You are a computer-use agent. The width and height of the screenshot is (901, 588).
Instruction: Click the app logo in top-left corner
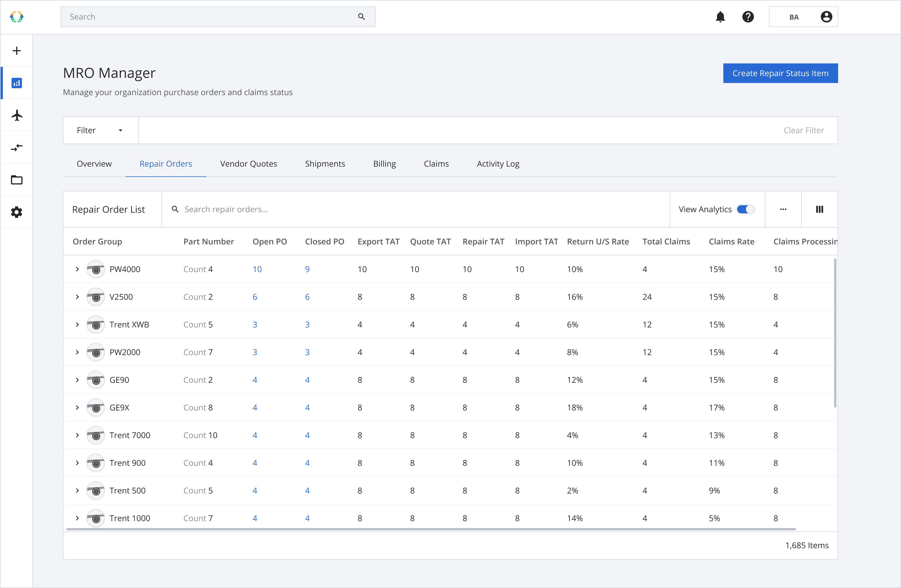click(17, 17)
